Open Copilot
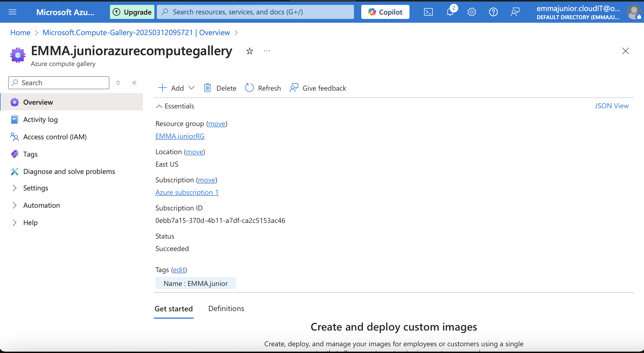This screenshot has height=353, width=644. click(385, 12)
